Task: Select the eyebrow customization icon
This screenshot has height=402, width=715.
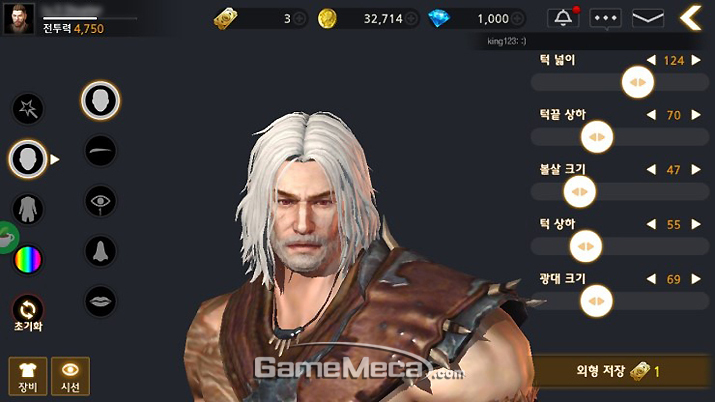Action: pos(100,150)
